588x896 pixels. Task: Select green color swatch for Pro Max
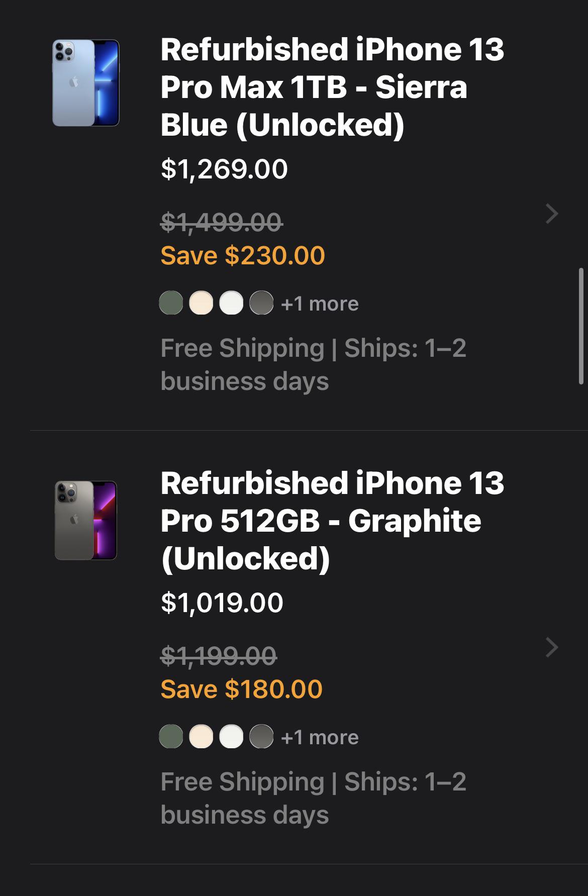coord(171,303)
